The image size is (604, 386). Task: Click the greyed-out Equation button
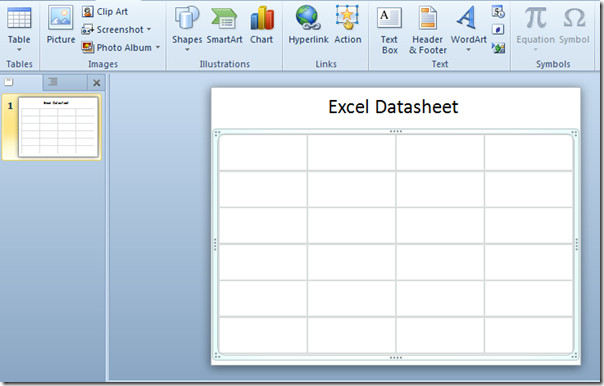(535, 29)
